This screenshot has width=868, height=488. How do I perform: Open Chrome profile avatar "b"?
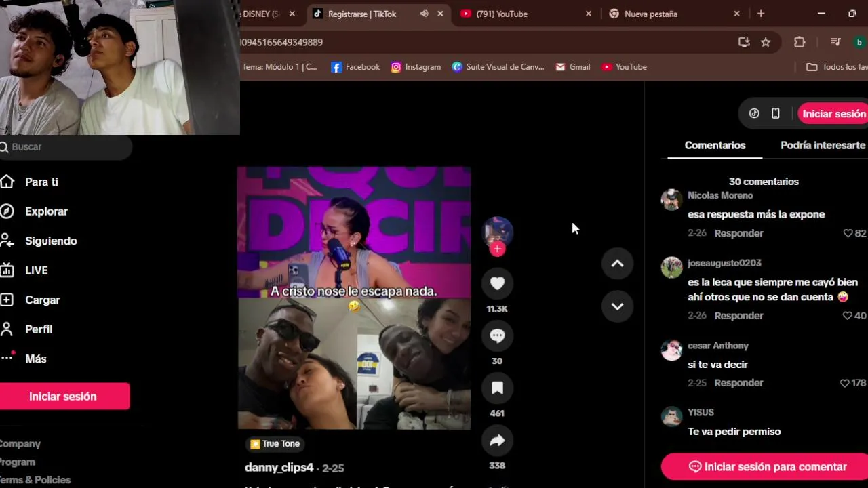(x=860, y=42)
